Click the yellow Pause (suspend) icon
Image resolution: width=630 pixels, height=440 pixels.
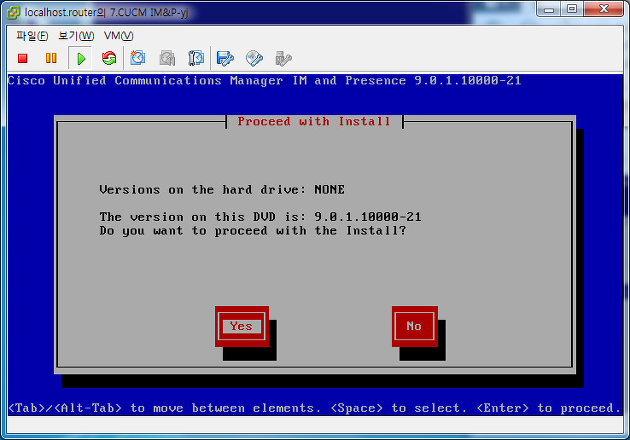51,59
